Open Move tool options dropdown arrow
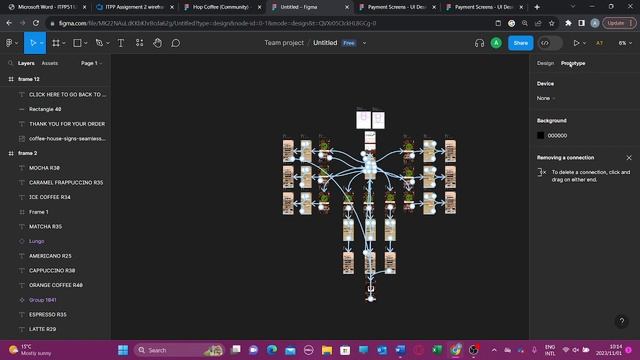Screen dimensions: 640x360 tap(42, 43)
